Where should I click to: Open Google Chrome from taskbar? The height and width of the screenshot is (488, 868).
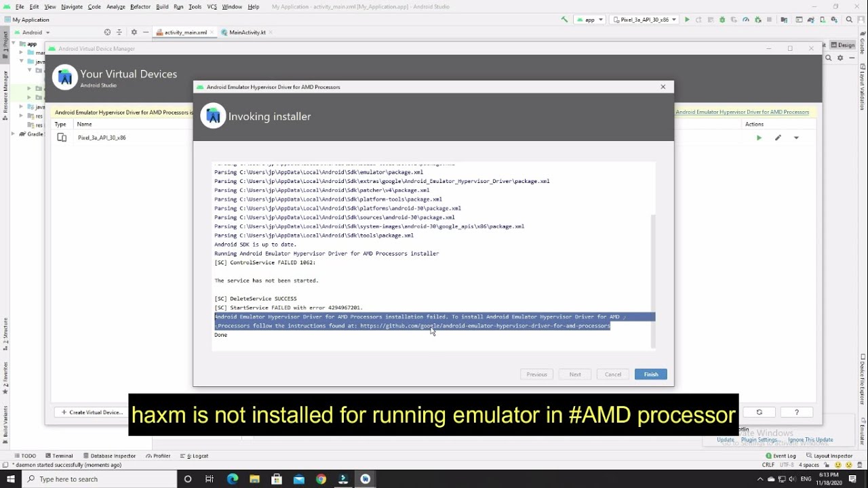(321, 479)
